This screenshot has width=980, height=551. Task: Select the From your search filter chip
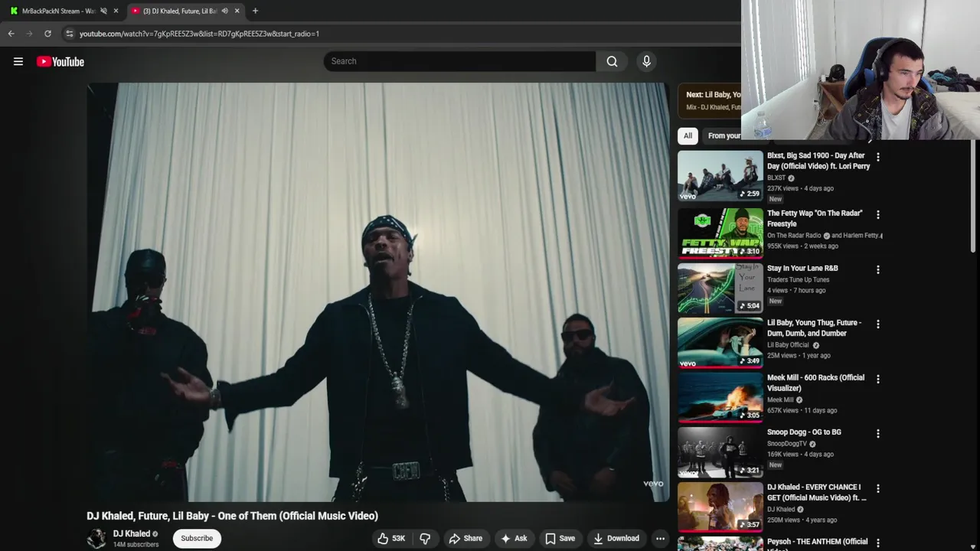[x=724, y=135]
